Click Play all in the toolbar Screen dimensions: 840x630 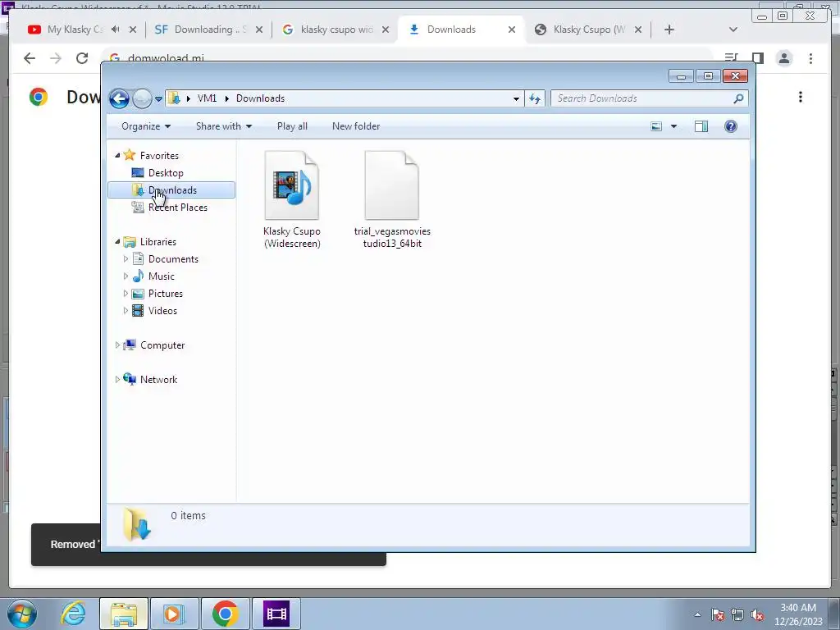pos(292,126)
